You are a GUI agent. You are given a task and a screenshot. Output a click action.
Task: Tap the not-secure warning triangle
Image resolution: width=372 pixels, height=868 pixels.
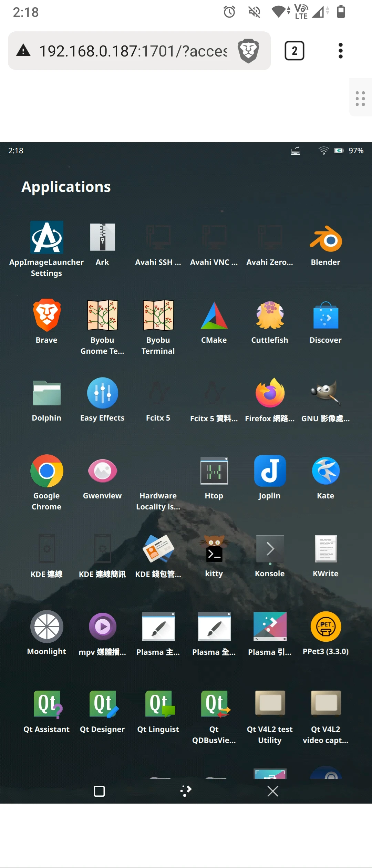[x=23, y=51]
